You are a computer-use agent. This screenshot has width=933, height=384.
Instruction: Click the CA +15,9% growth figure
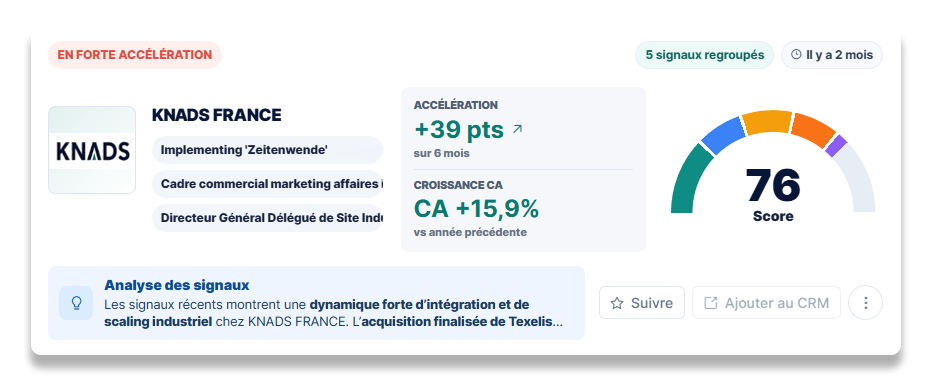[476, 208]
